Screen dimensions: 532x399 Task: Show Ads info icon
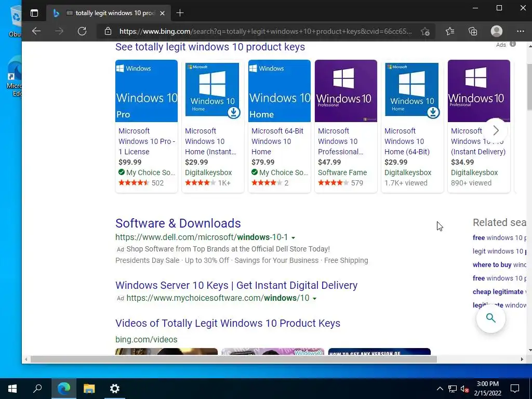(x=513, y=44)
